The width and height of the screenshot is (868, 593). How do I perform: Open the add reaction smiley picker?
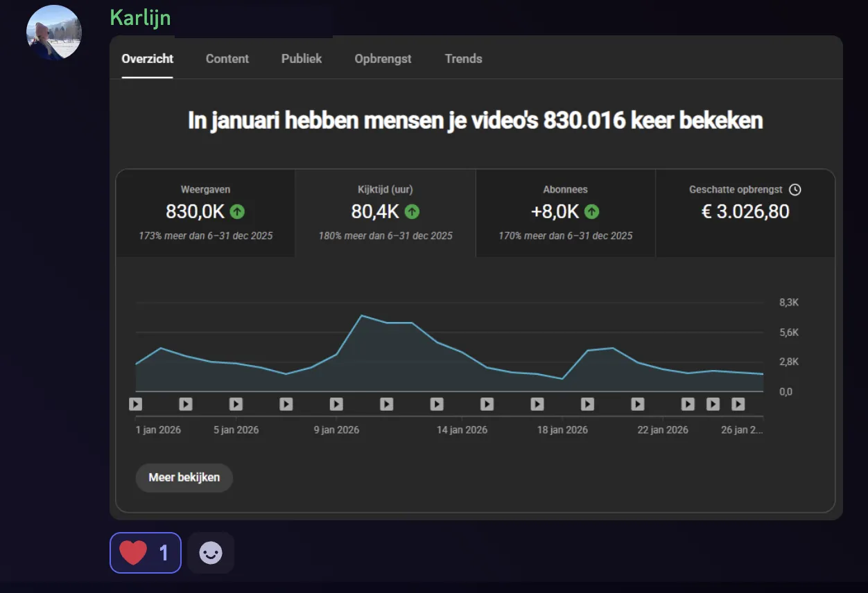pos(211,553)
